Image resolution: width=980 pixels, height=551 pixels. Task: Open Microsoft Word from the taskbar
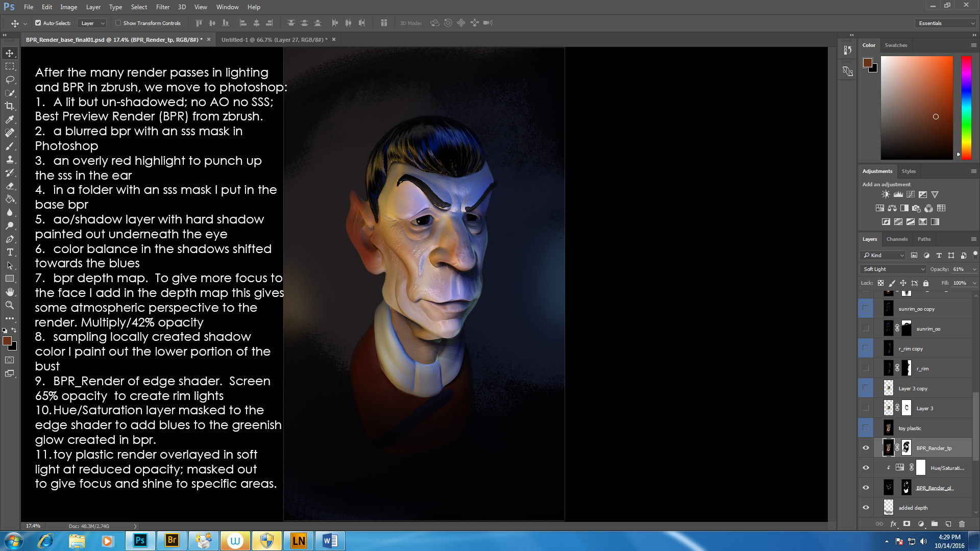pyautogui.click(x=330, y=540)
